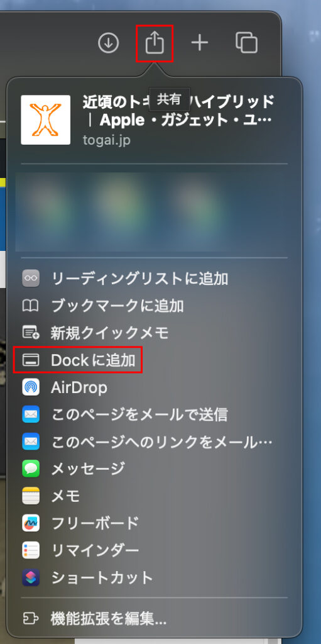321x644 pixels.
Task: Click the green Messages icon
Action: [31, 469]
